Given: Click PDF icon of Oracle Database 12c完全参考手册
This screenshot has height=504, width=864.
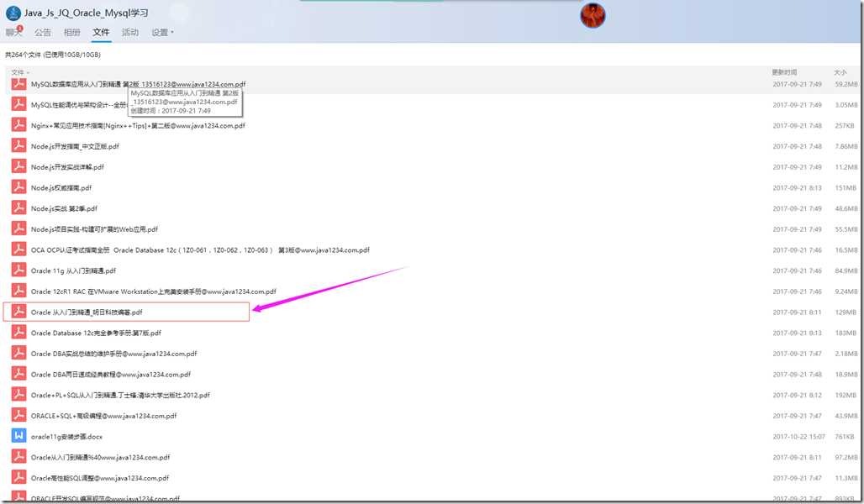Looking at the screenshot, I should [x=18, y=333].
